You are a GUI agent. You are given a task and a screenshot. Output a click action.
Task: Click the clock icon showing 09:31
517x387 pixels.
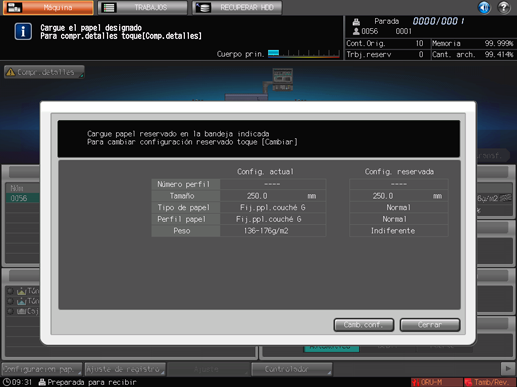pyautogui.click(x=7, y=382)
